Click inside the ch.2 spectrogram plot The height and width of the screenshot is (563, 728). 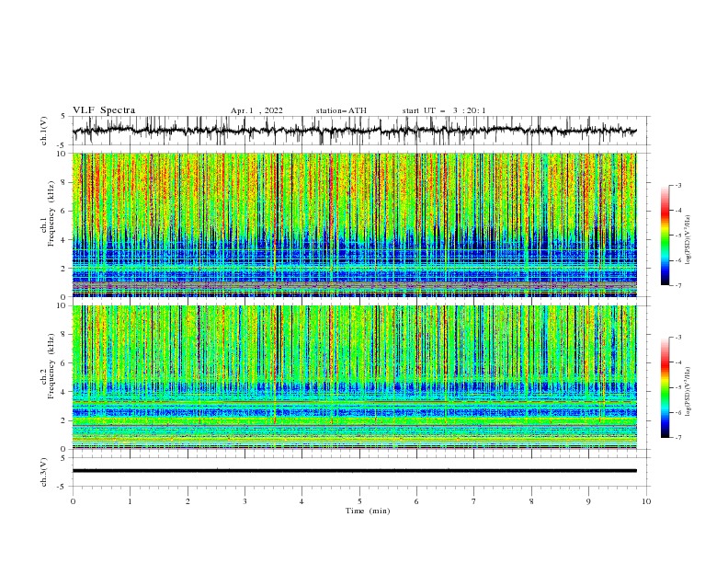354,377
